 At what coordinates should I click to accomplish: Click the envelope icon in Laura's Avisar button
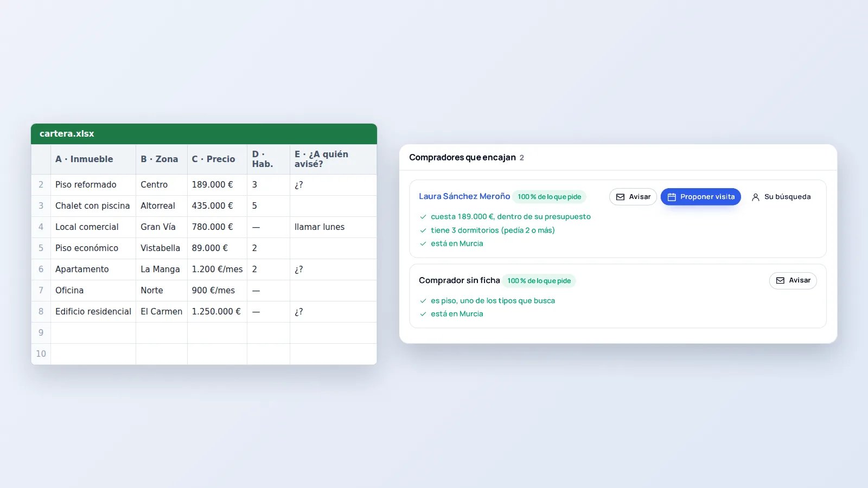pos(620,197)
